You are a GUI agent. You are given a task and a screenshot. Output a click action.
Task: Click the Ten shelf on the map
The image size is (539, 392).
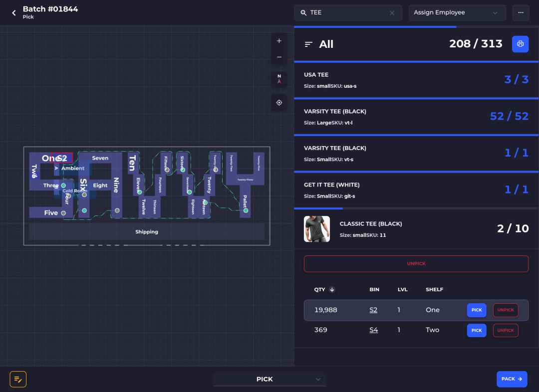133,163
